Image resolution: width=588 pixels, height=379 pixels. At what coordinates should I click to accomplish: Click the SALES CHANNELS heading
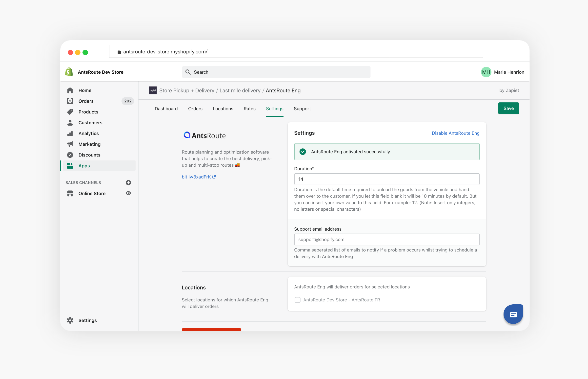[83, 183]
